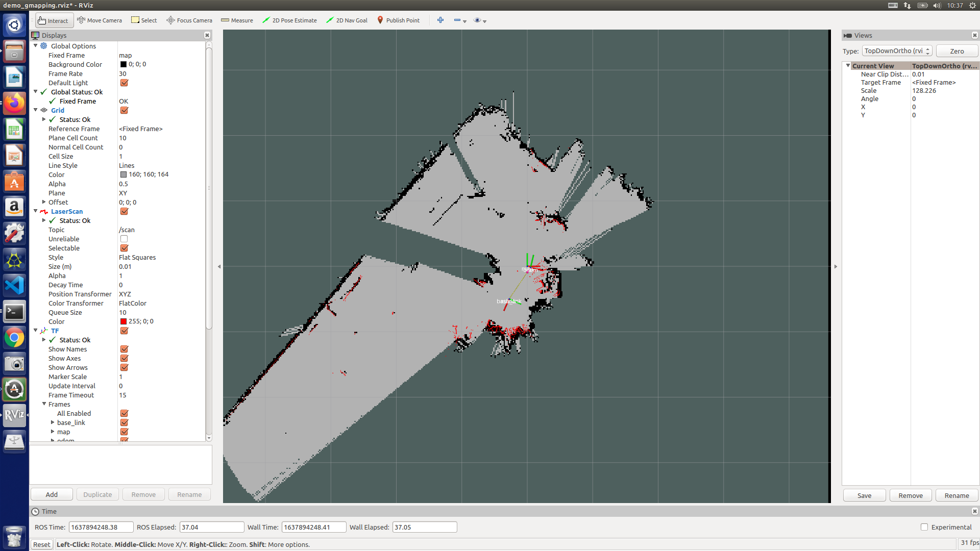Activate the Measure tool

[x=236, y=20]
